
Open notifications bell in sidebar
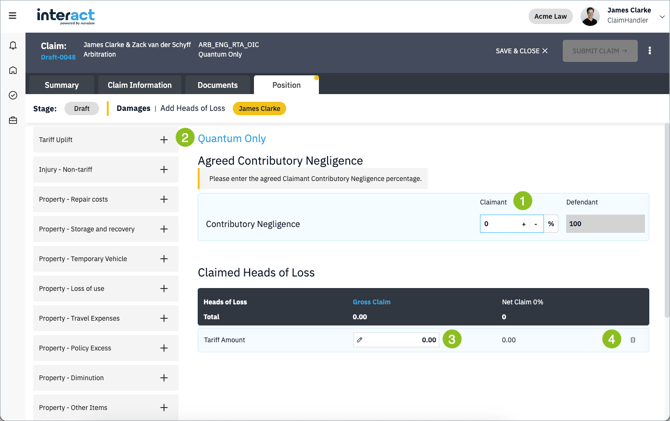click(13, 45)
